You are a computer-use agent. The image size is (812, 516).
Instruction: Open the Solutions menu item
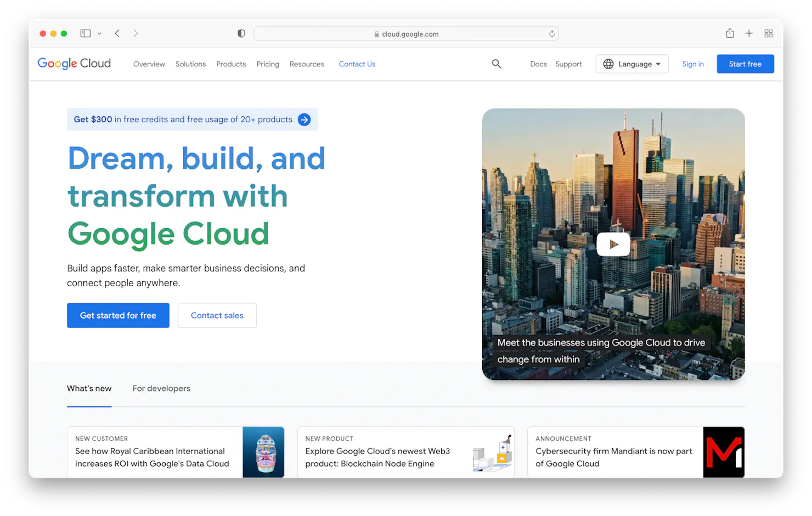point(190,64)
